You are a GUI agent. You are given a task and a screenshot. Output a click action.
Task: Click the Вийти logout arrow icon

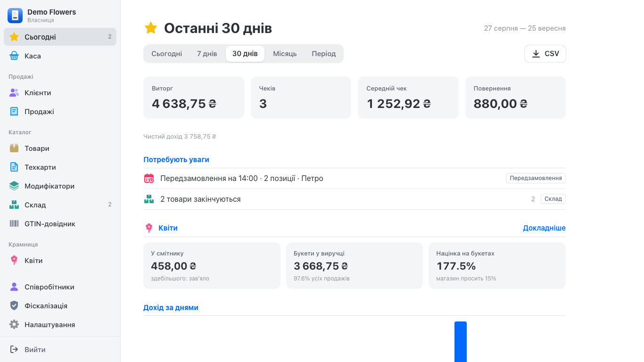pyautogui.click(x=14, y=350)
